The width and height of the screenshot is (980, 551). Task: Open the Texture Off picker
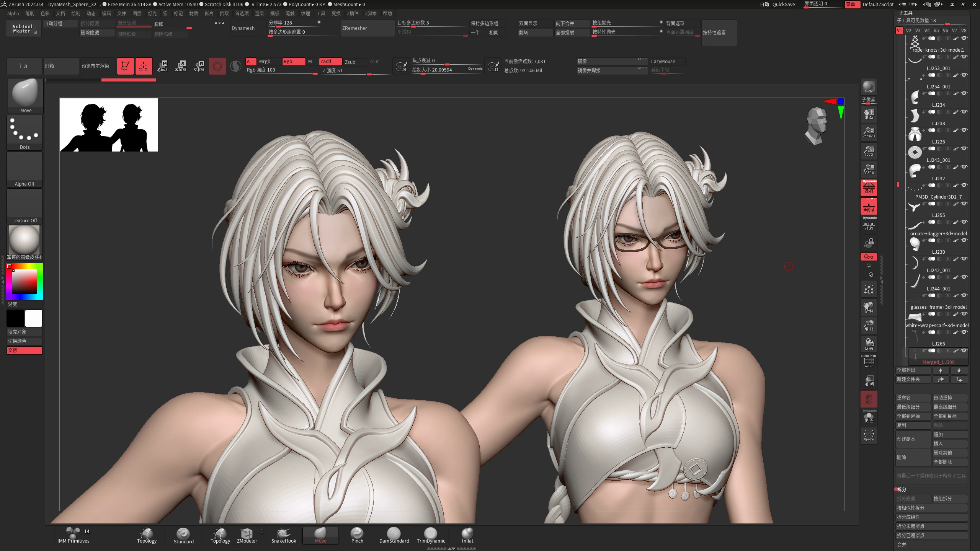[25, 206]
